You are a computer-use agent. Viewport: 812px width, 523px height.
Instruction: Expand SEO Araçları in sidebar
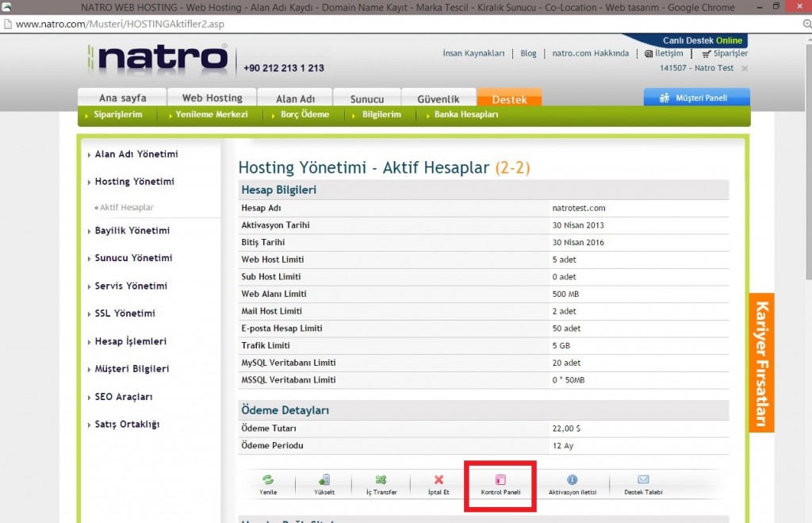coord(123,397)
